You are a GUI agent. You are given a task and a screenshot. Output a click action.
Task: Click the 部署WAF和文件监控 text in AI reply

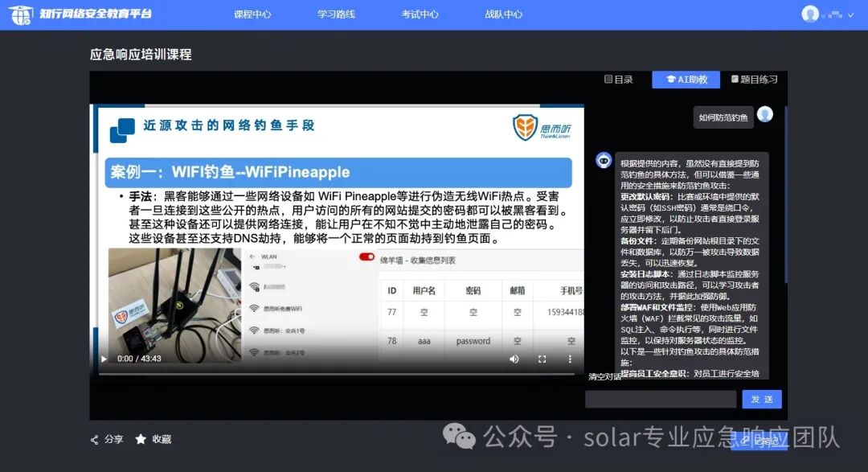[x=656, y=307]
